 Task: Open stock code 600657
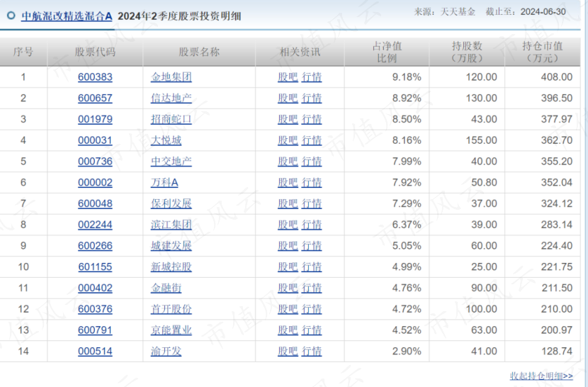click(95, 98)
